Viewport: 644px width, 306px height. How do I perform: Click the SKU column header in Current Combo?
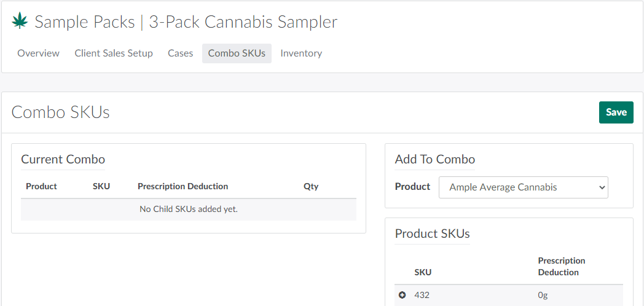pos(101,186)
